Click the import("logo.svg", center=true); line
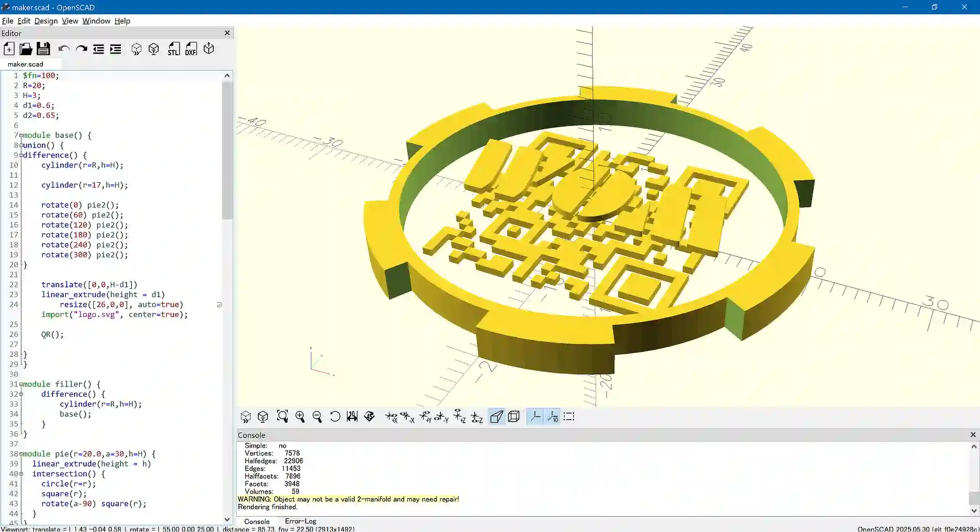 114,315
